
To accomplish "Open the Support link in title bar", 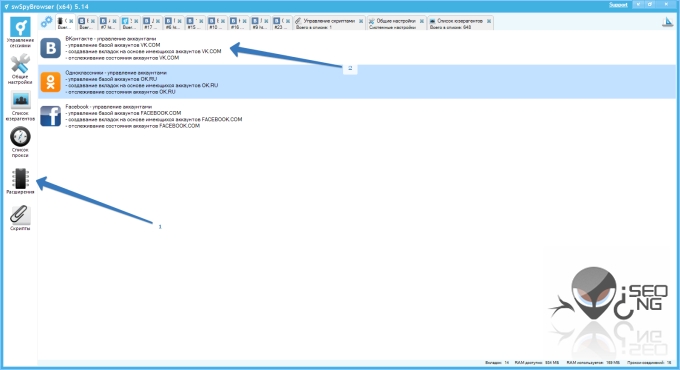I will tap(618, 5).
